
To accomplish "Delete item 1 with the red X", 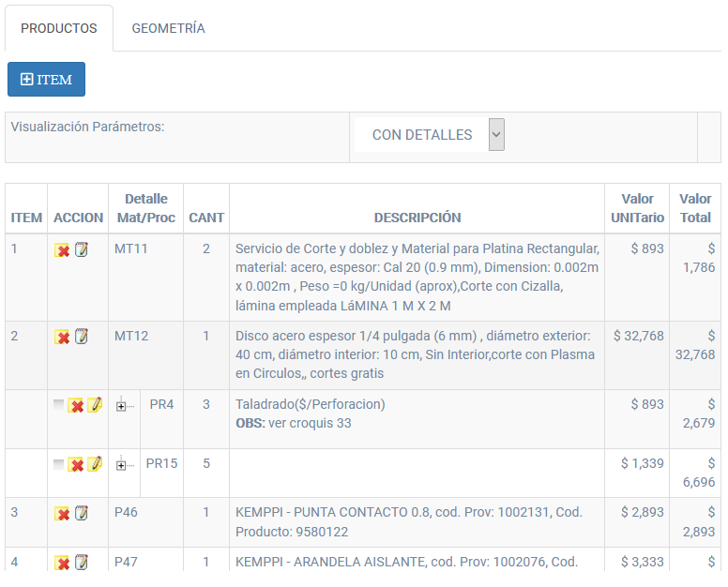I will point(62,250).
